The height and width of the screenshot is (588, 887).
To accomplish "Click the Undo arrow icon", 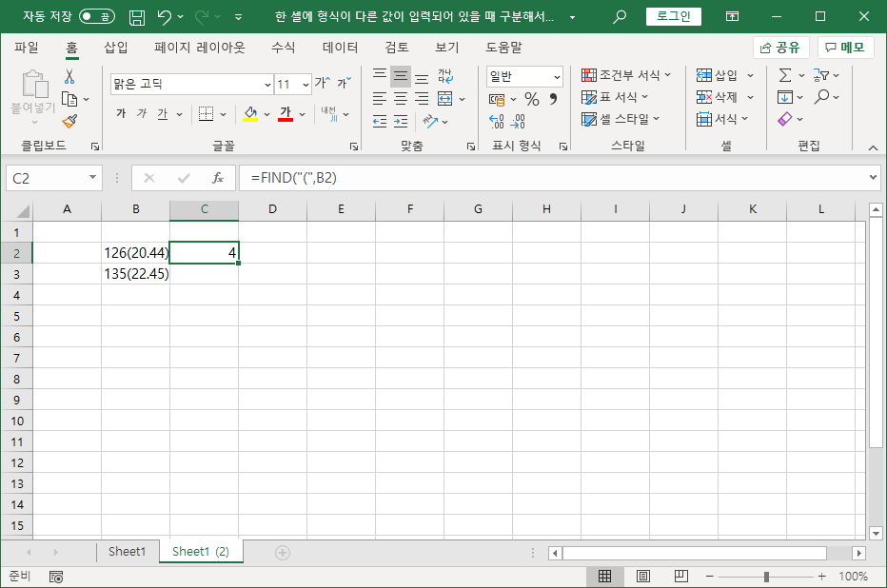I will 164,17.
